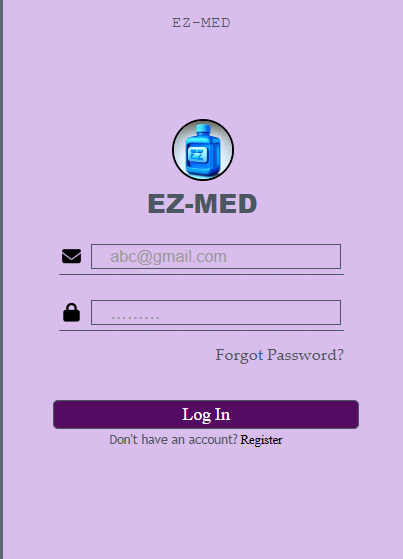Screen dimensions: 403x559
Task: Click the dotted password placeholder text
Action: (x=135, y=317)
